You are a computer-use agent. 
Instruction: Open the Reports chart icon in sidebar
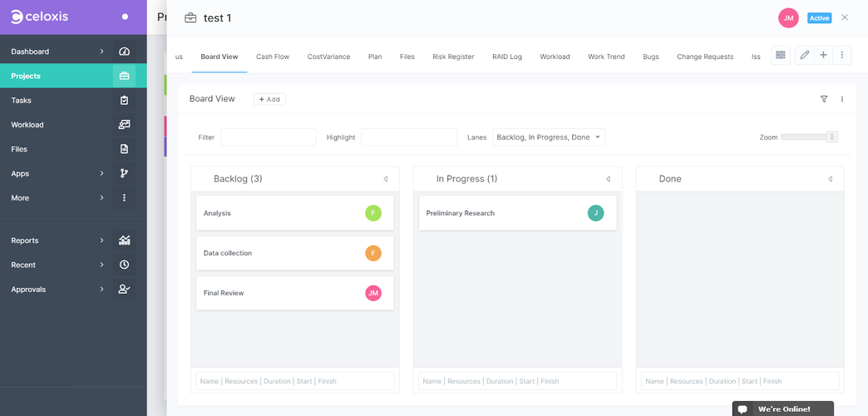(x=125, y=240)
